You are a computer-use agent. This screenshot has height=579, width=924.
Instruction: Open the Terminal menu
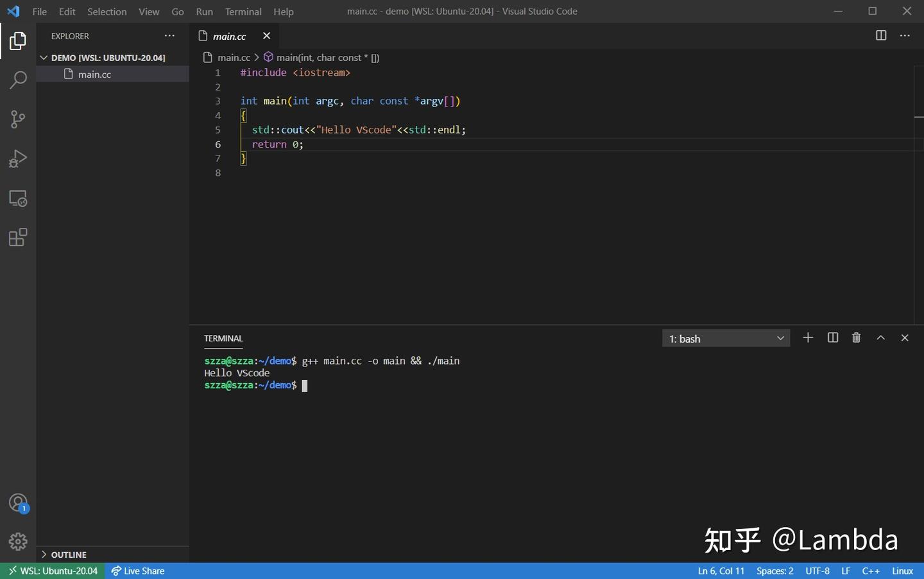tap(243, 12)
